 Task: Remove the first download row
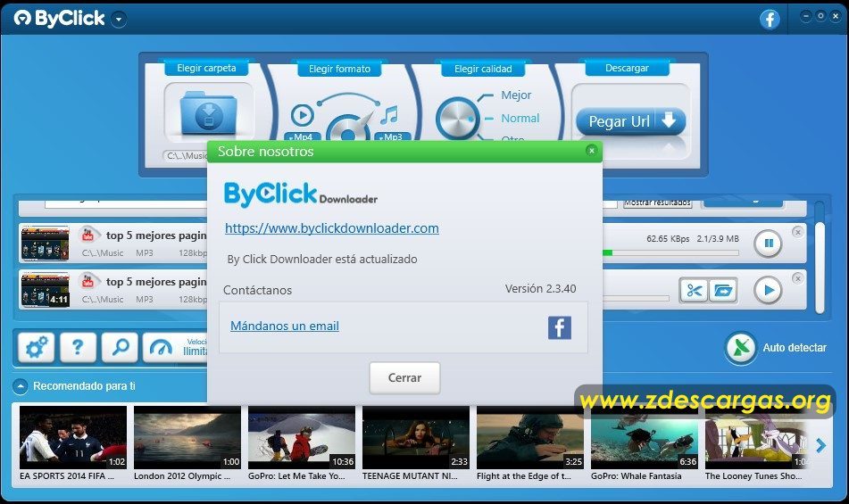point(797,232)
